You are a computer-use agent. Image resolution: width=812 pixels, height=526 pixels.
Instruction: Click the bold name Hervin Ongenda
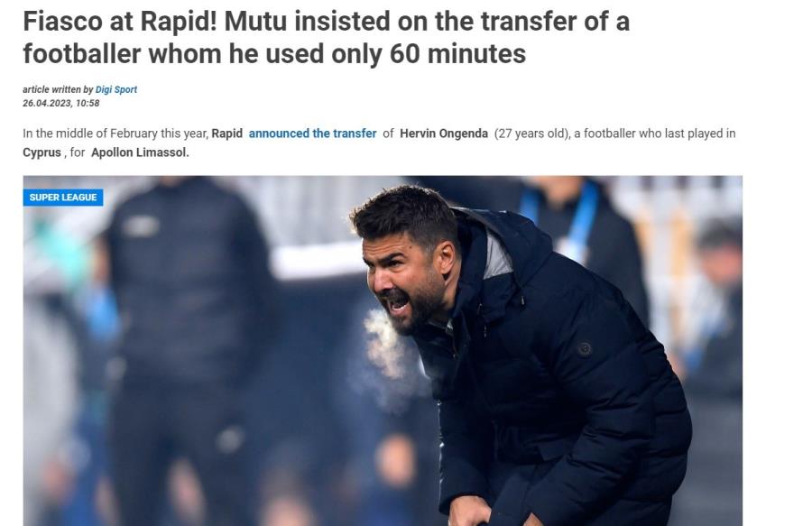[x=444, y=134]
